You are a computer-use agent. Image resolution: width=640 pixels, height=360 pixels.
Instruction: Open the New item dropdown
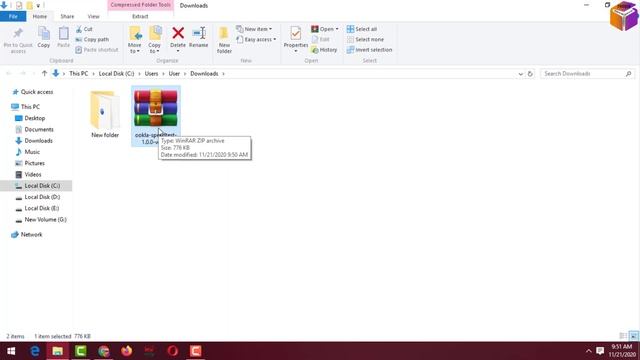click(254, 29)
